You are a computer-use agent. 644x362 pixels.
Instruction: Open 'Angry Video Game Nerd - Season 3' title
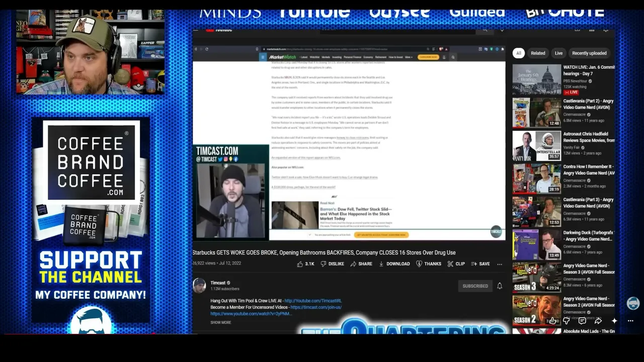pos(589,269)
